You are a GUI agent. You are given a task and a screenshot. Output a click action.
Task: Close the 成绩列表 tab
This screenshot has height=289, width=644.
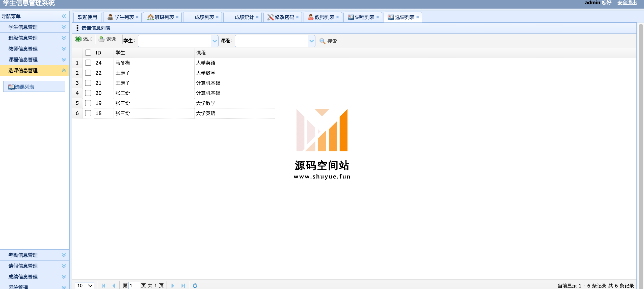click(217, 17)
